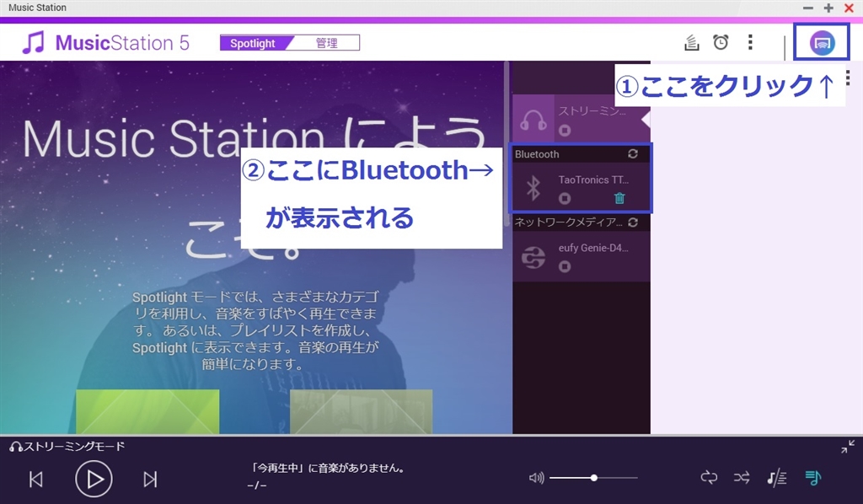This screenshot has height=504, width=863.
Task: Open the media output device selector icon
Action: (x=822, y=42)
